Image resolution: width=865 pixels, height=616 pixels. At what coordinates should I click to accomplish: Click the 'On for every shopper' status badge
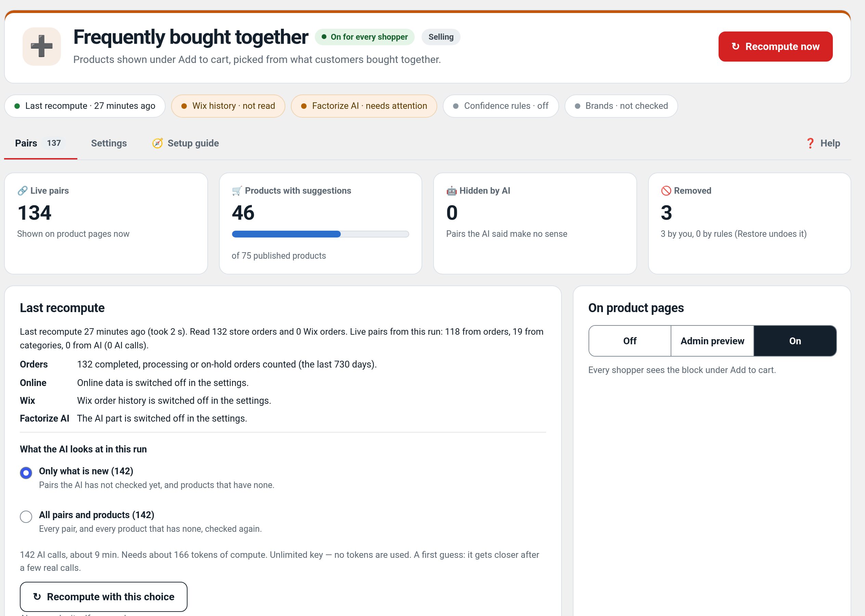point(364,37)
